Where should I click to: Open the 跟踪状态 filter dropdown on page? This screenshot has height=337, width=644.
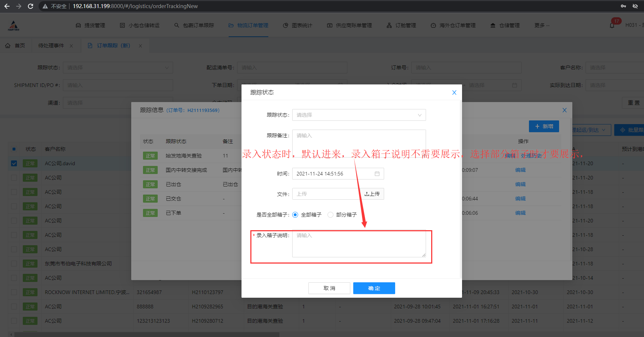[118, 68]
